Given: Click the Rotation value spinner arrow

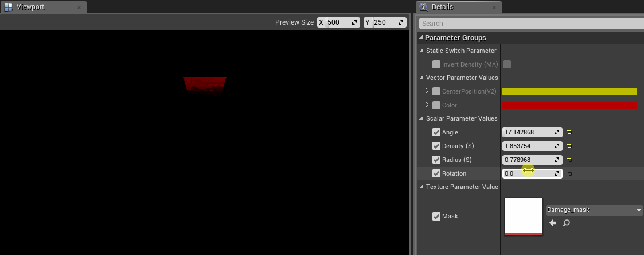Looking at the screenshot, I should (557, 173).
